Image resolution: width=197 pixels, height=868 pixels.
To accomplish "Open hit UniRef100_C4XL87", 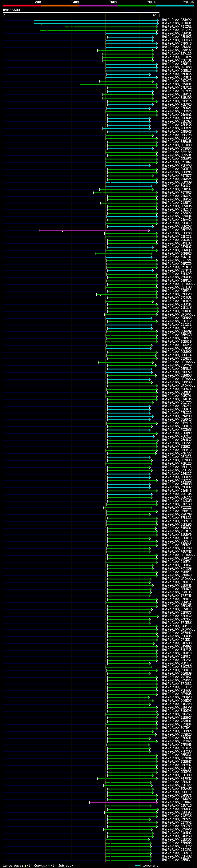I will point(176,243).
